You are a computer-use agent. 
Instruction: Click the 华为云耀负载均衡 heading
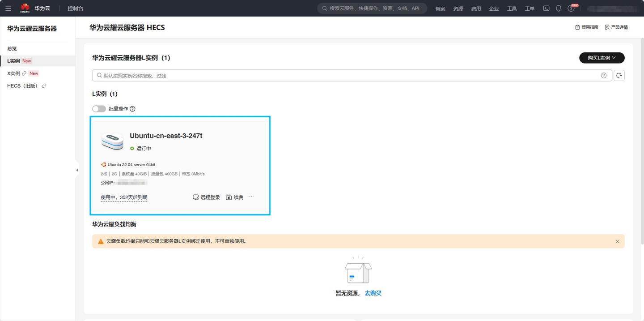114,224
